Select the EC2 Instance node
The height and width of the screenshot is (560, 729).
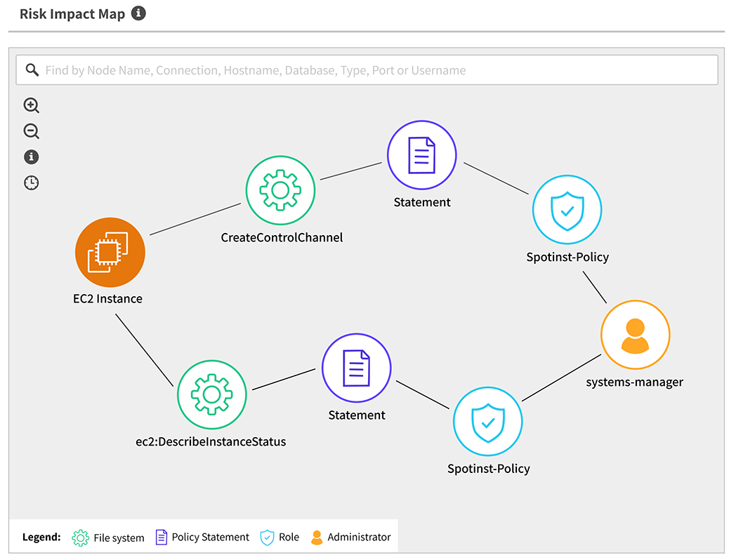click(x=110, y=252)
